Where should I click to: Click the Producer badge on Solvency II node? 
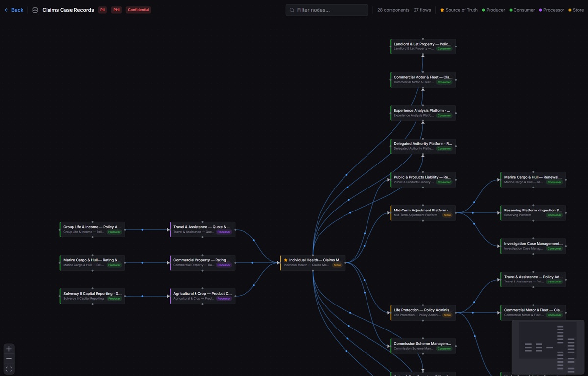click(x=114, y=298)
